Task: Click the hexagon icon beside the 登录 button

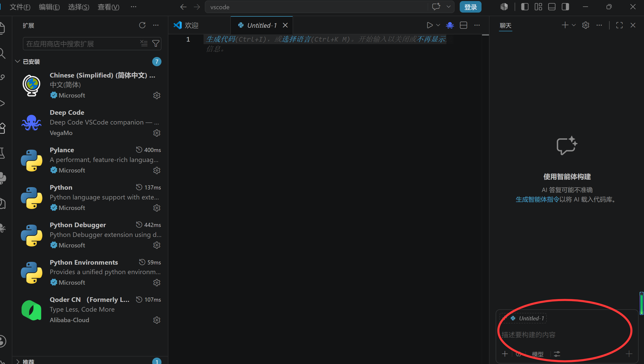Action: (x=504, y=7)
